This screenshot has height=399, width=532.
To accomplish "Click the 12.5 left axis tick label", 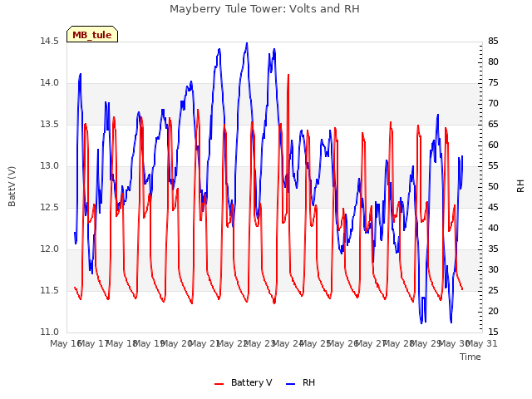I will (x=50, y=208).
